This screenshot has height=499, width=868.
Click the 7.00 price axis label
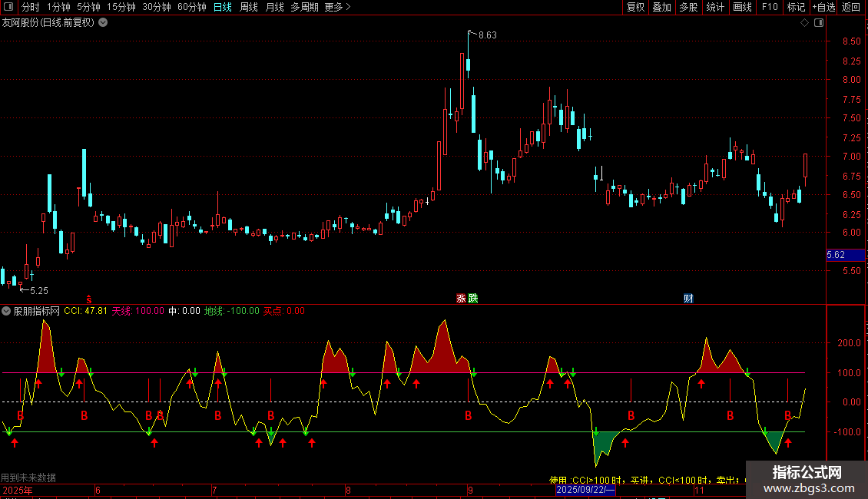(851, 156)
